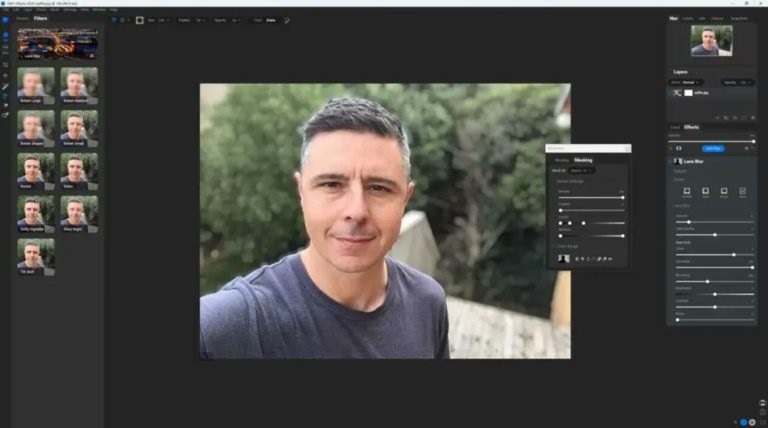Click the blue Add Filter button
The height and width of the screenshot is (428, 768).
[713, 148]
